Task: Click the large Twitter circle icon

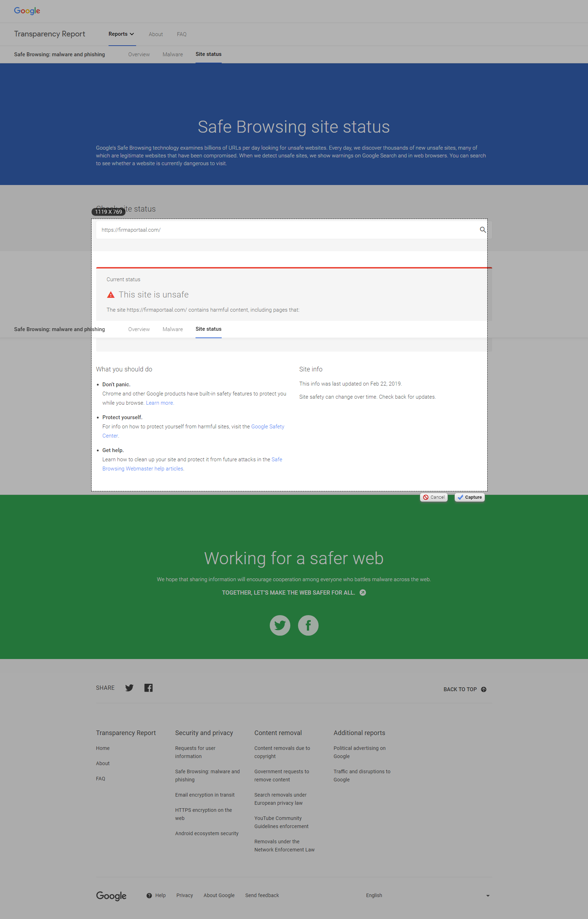Action: [x=280, y=625]
